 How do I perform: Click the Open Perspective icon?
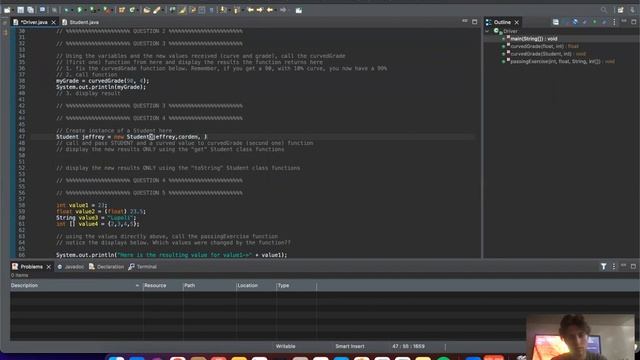(620, 10)
